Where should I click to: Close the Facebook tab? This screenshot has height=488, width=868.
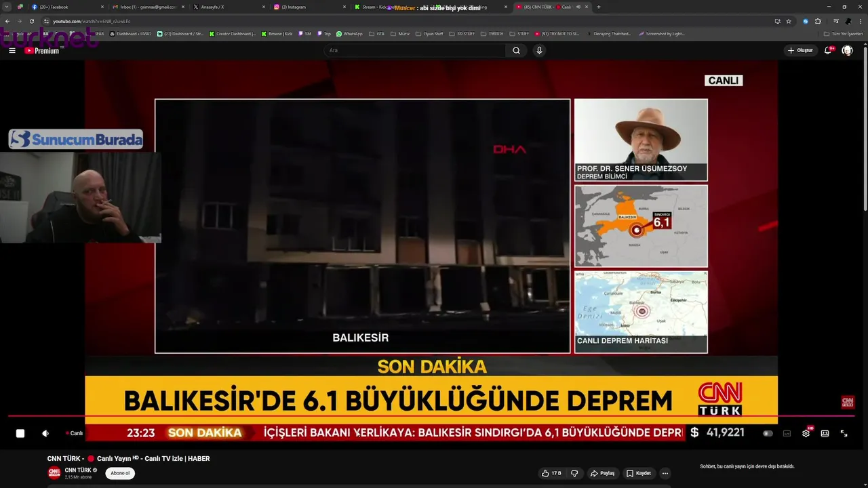(103, 7)
